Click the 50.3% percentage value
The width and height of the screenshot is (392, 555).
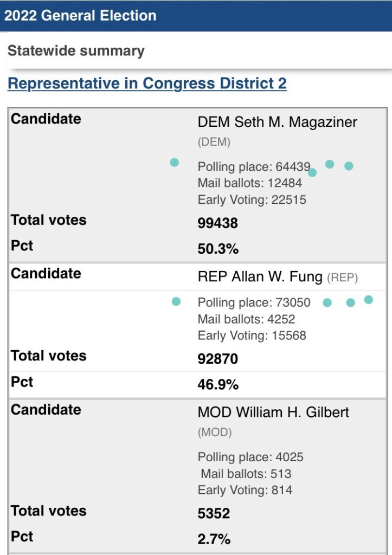pos(218,248)
